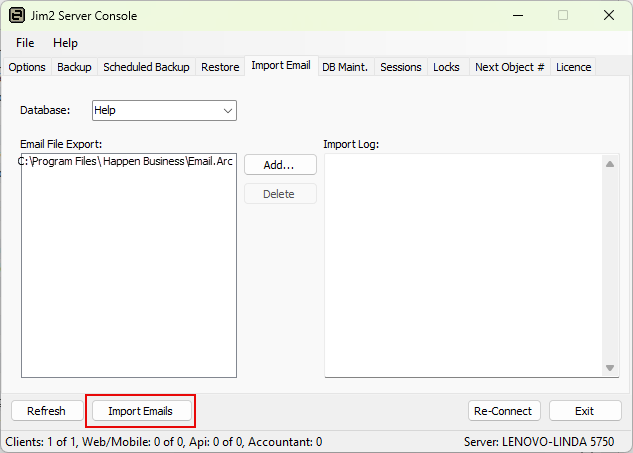Click the Jim2 app icon in title bar
This screenshot has height=453, width=633.
point(17,16)
